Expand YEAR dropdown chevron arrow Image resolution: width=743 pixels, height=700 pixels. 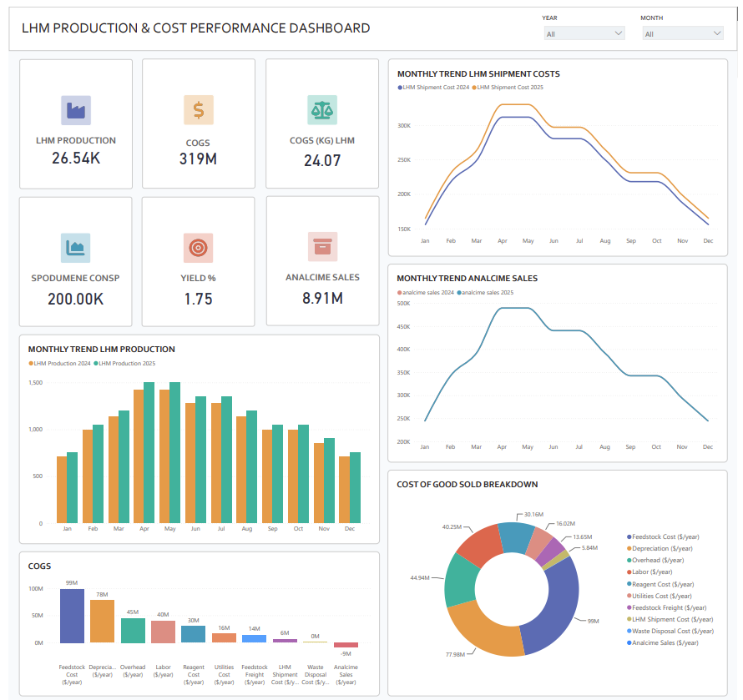619,33
